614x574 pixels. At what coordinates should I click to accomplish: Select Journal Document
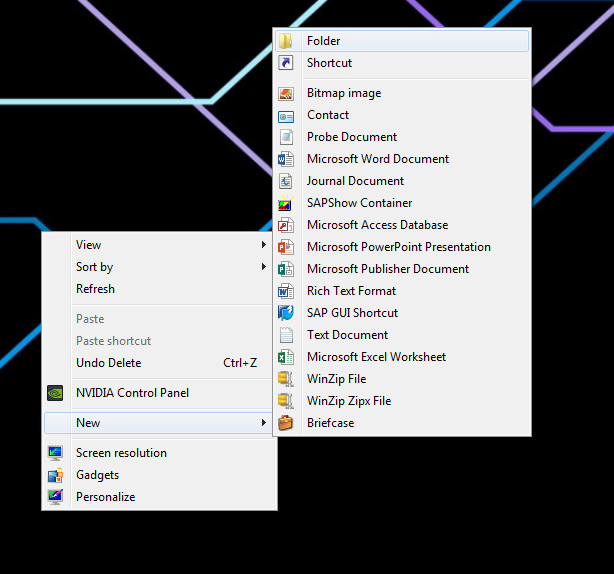click(x=402, y=181)
